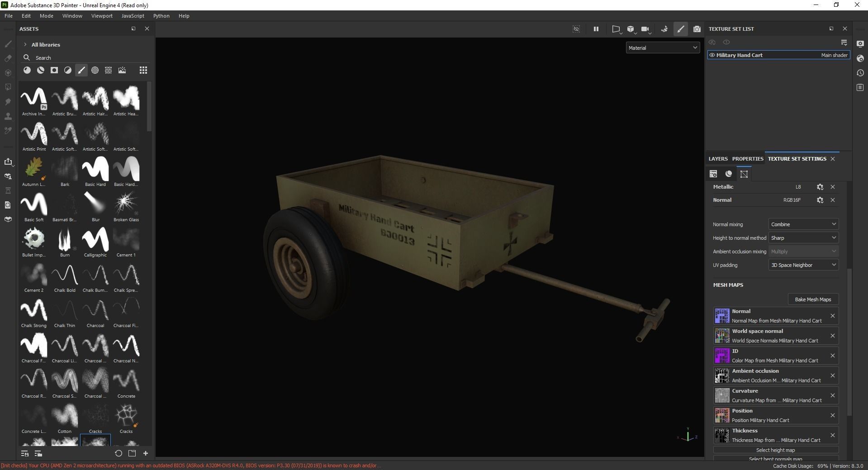The image size is (868, 470).
Task: Toggle visibility of the Military Hand Cart texture set
Action: [x=712, y=55]
